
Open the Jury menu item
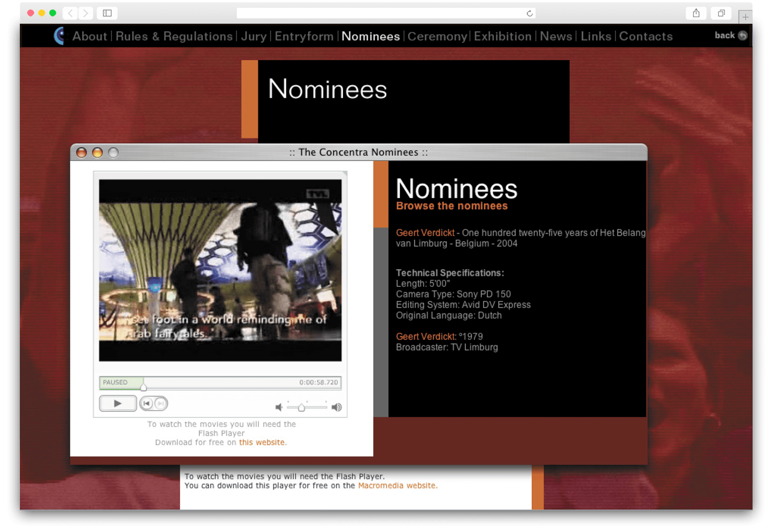pyautogui.click(x=253, y=36)
